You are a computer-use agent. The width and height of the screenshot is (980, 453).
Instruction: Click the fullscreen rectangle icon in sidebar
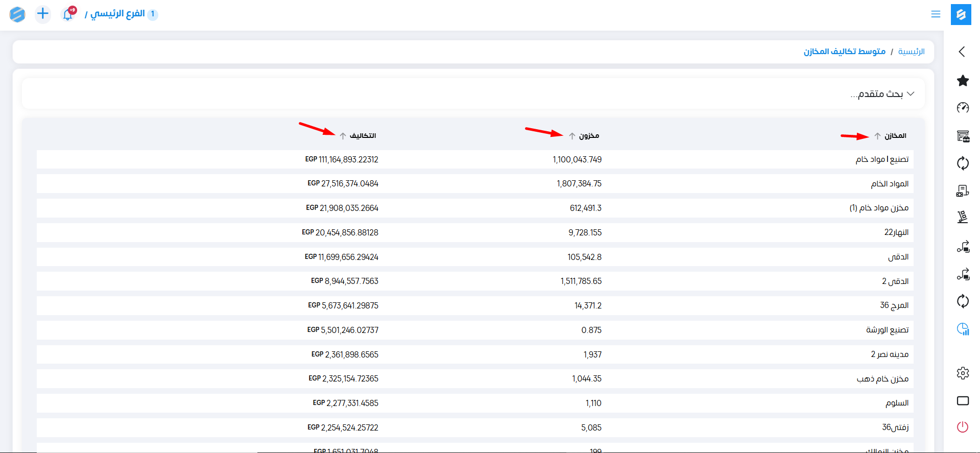click(x=963, y=401)
